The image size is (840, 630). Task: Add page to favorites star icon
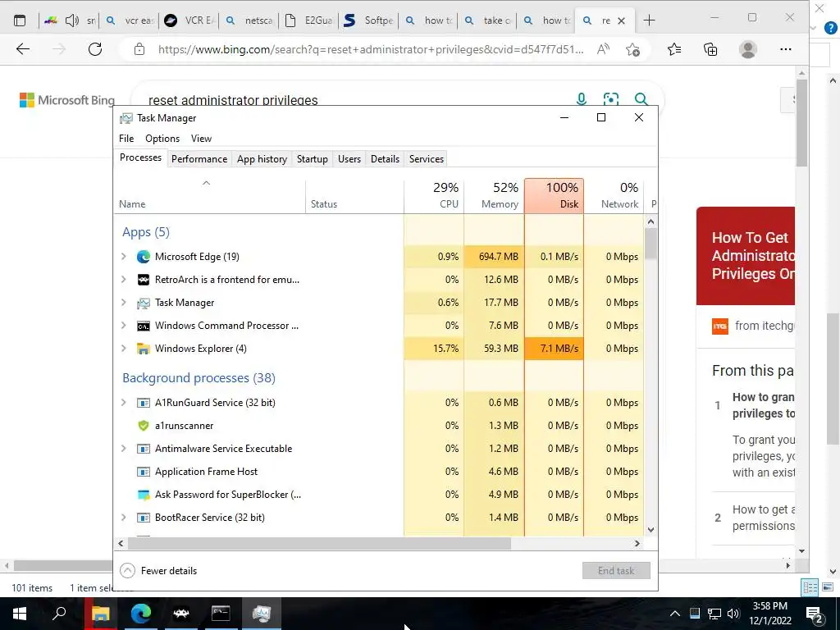632,49
